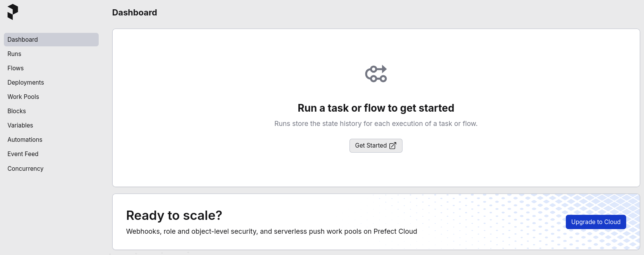Open the Flows page
This screenshot has width=644, height=255.
point(51,68)
